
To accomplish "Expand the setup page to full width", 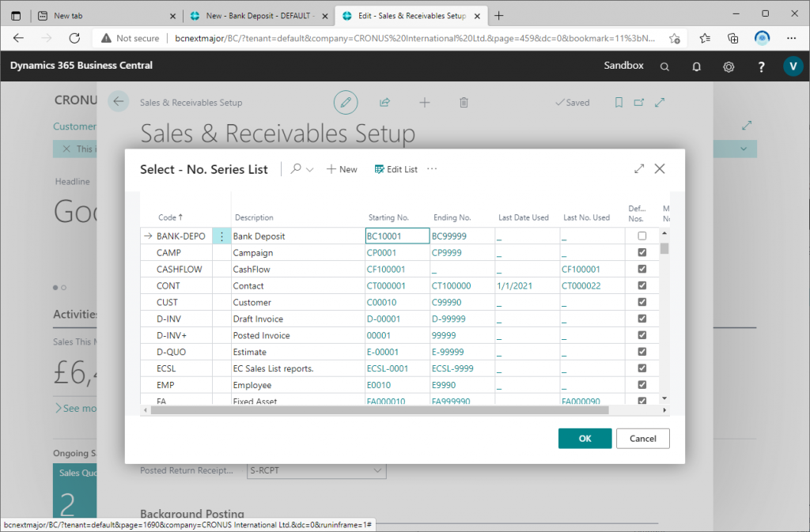I will click(660, 102).
